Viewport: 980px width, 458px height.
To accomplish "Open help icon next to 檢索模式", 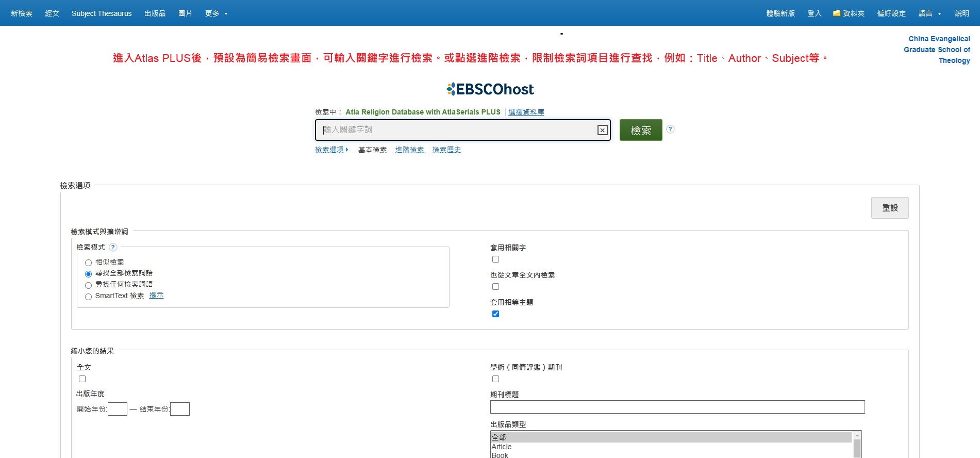I will click(113, 247).
